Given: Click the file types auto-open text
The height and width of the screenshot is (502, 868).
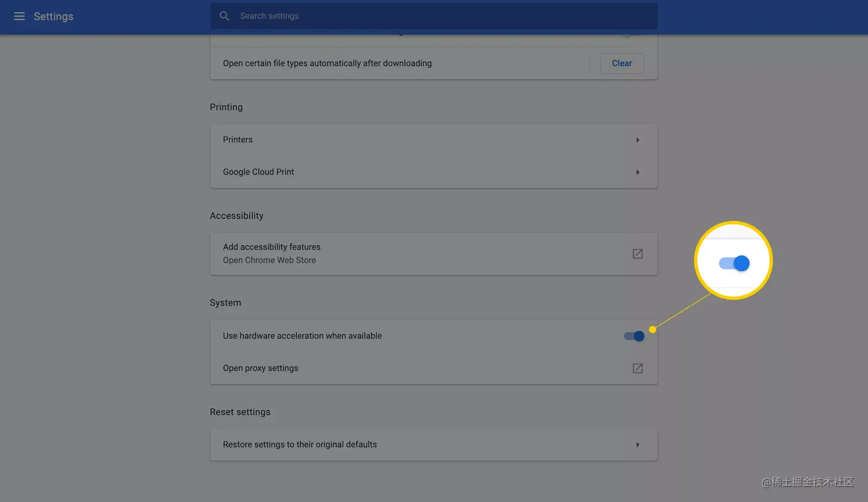Looking at the screenshot, I should (x=327, y=63).
